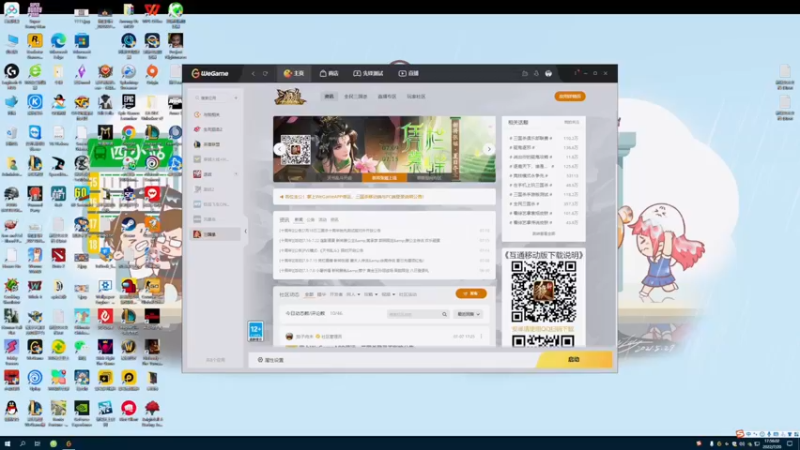Viewport: 800px width, 450px height.
Task: Click the 三国杀 game logo
Action: [290, 96]
